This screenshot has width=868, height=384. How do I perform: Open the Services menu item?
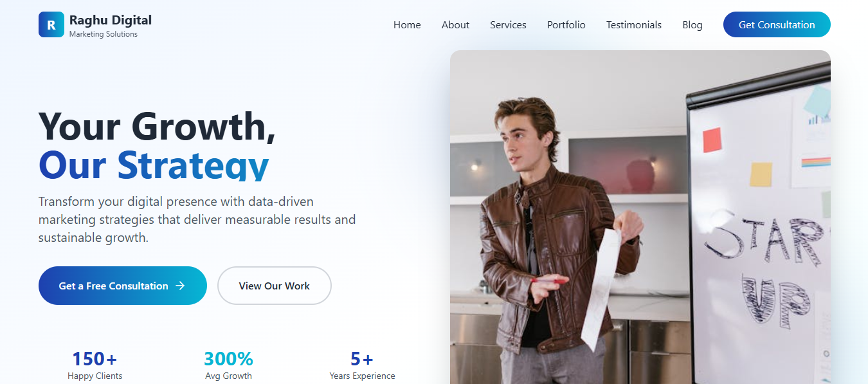508,24
